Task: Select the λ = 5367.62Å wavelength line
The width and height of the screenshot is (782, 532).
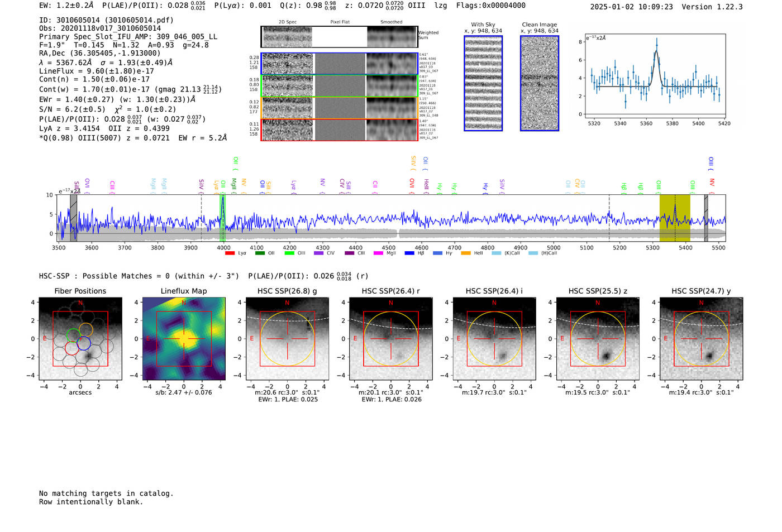Action: [x=106, y=63]
